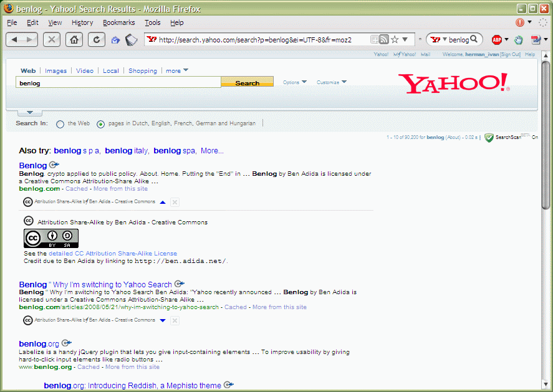Click in the Yahoo search input field
Viewport: 553px width, 392px height.
coord(118,82)
